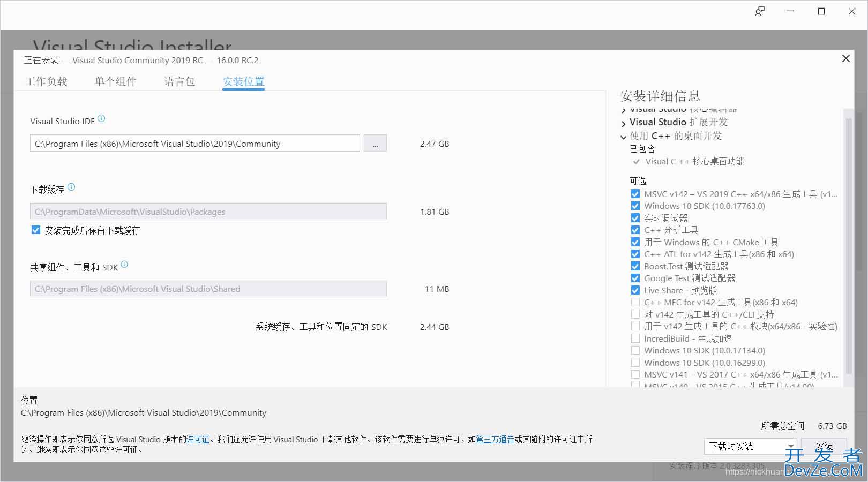This screenshot has height=482, width=868.
Task: Enable Windows 10 SDK (10.0.17134.0)
Action: [635, 351]
